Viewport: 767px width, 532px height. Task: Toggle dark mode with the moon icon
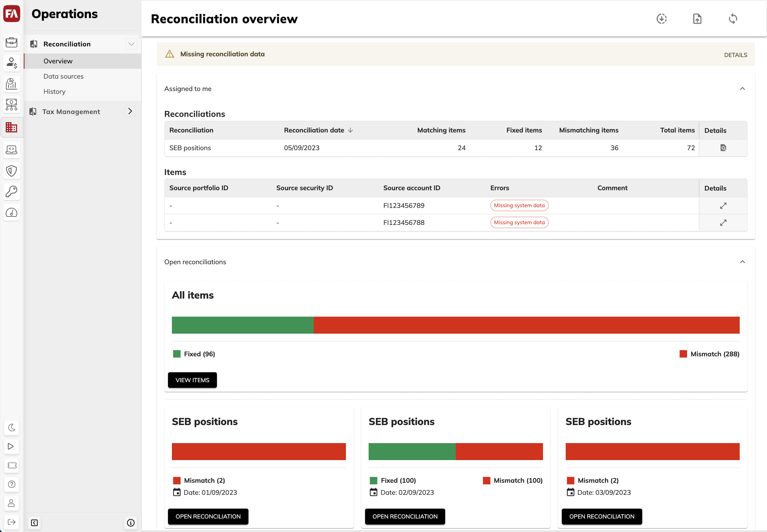11,428
